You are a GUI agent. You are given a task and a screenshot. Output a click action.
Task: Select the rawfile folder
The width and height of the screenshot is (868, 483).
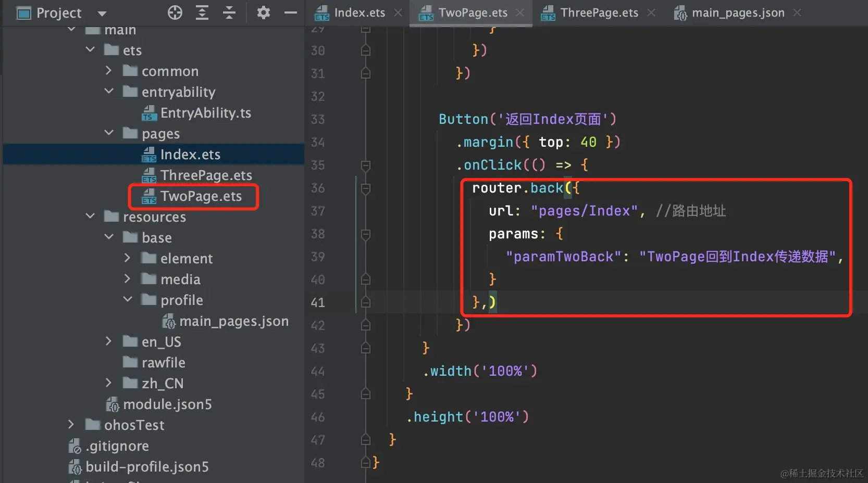[164, 363]
